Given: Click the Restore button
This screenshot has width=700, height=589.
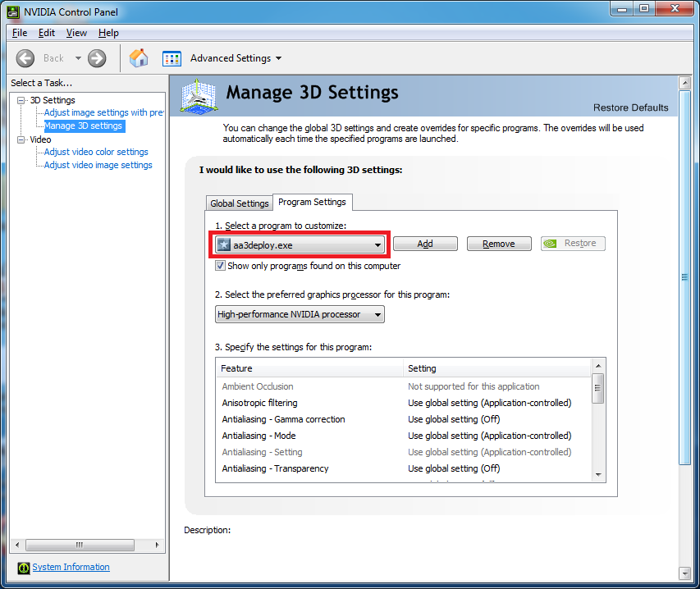Looking at the screenshot, I should 573,244.
